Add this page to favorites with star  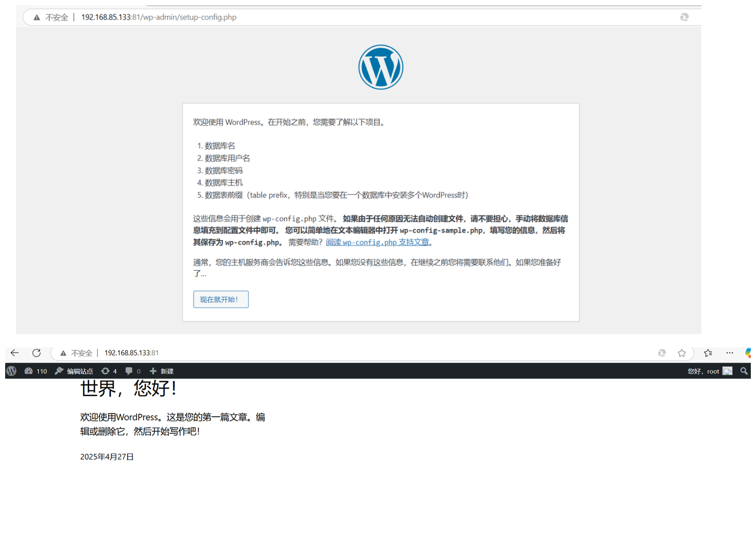(681, 353)
